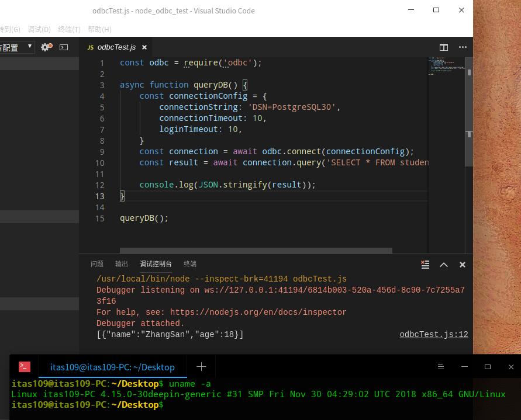The height and width of the screenshot is (420, 521).
Task: Dismiss the debug console panel
Action: [462, 264]
